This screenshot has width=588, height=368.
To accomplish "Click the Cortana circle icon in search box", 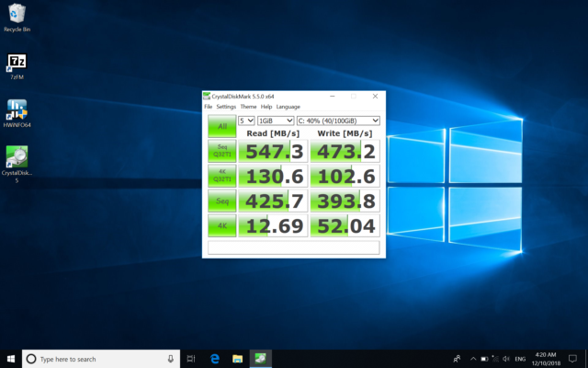I will click(x=31, y=359).
